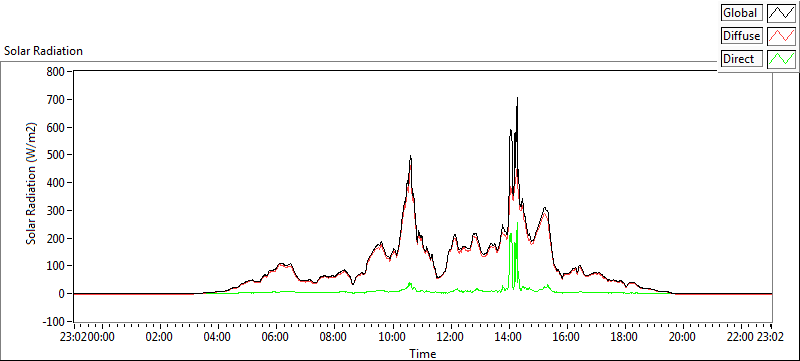The width and height of the screenshot is (800, 361).
Task: Click the 500 W/m2 peak near 10:30
Action: (x=410, y=157)
